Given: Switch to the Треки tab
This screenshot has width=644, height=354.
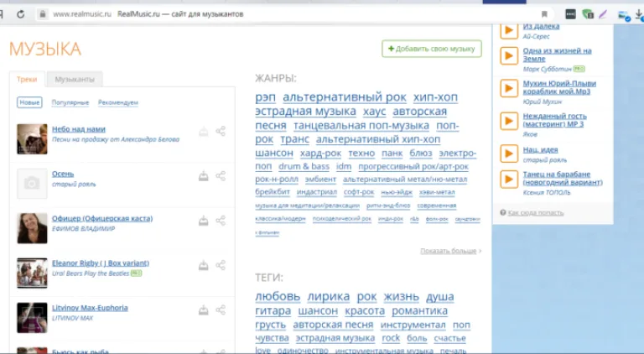Looking at the screenshot, I should (27, 79).
